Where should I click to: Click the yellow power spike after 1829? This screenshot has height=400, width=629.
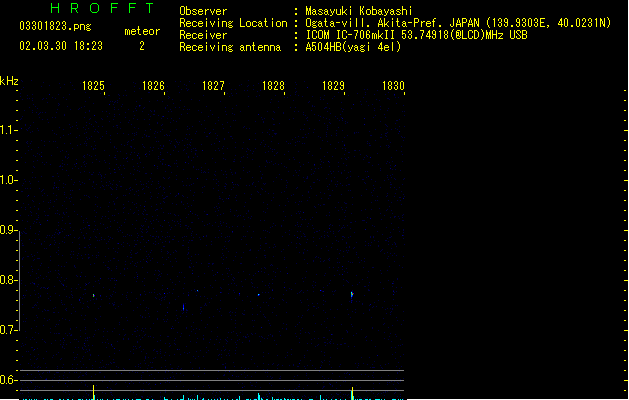[x=352, y=393]
